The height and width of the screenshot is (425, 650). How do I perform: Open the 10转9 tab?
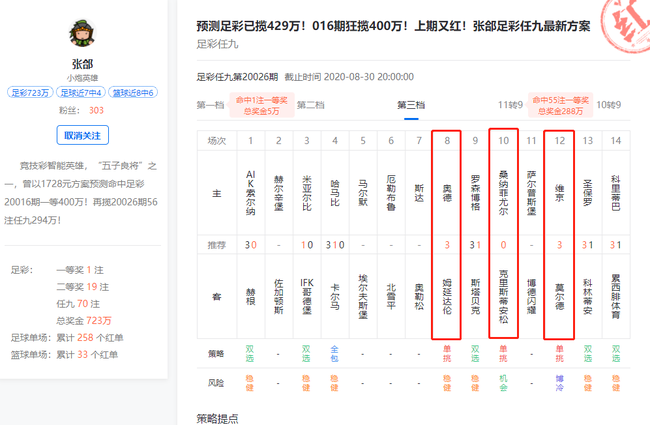tap(609, 105)
